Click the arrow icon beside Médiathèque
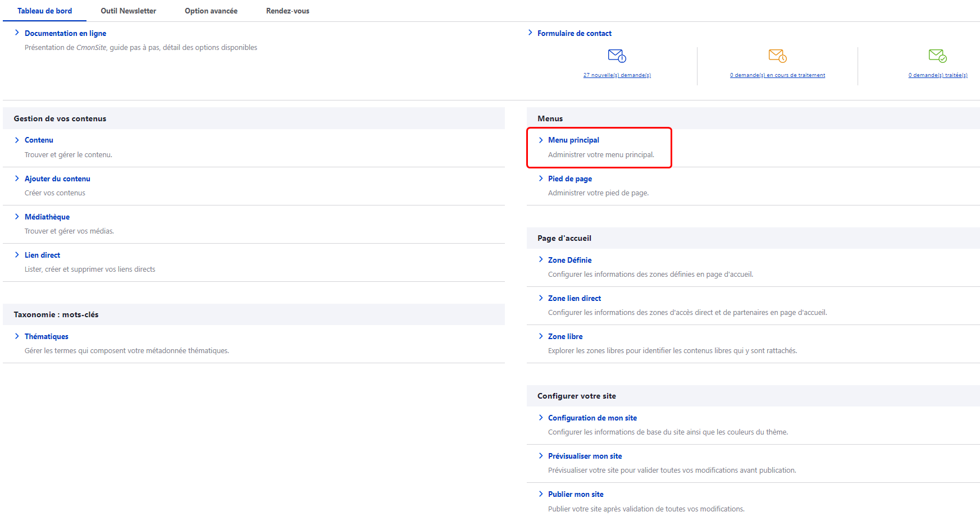The width and height of the screenshot is (980, 521). pos(17,217)
